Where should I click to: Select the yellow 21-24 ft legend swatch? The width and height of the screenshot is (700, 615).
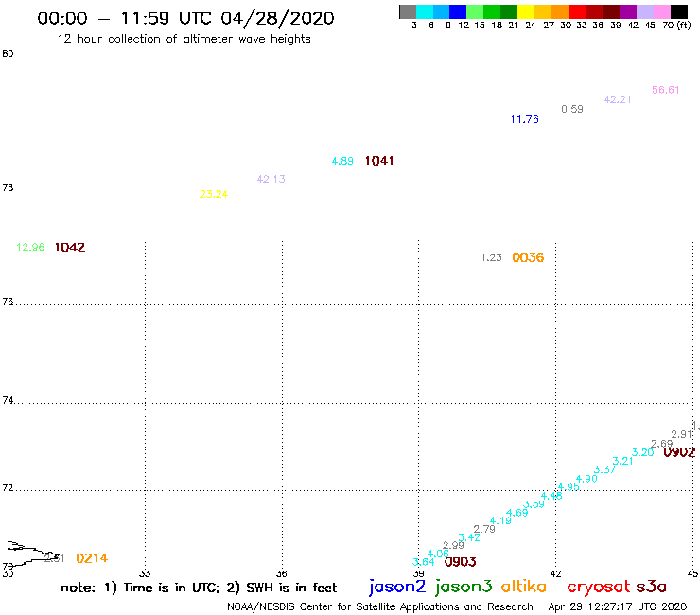click(526, 11)
